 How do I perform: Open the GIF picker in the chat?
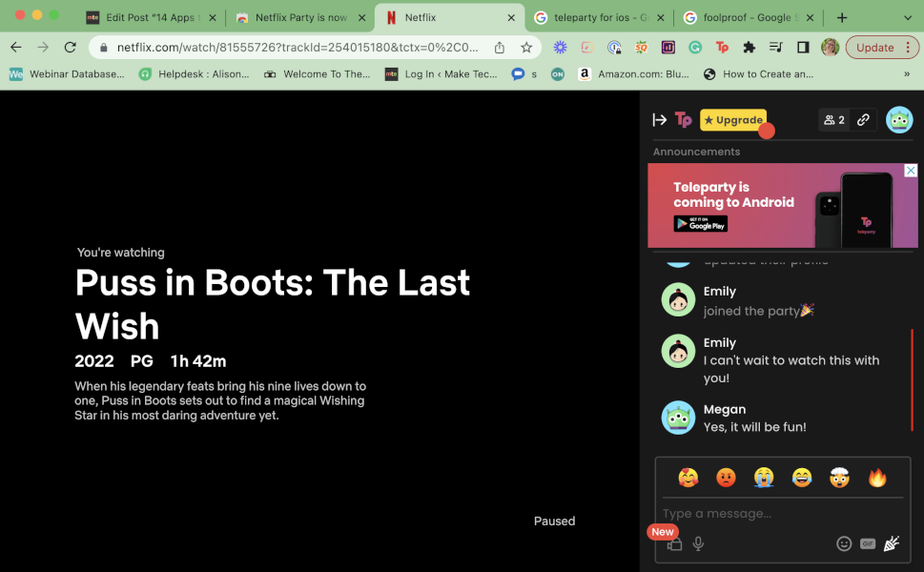tap(867, 543)
